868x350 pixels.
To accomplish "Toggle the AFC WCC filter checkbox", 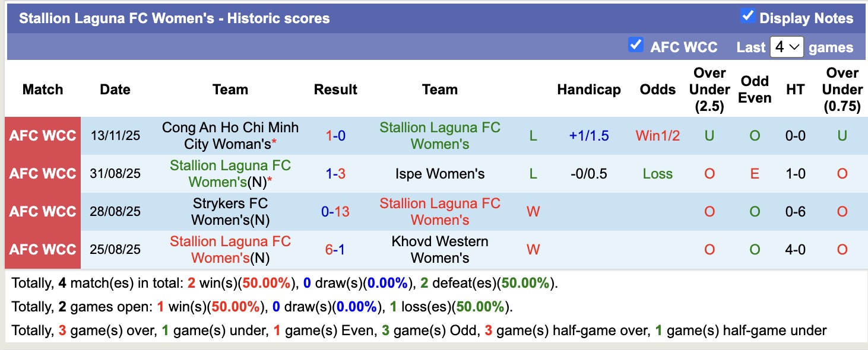I will pyautogui.click(x=637, y=44).
